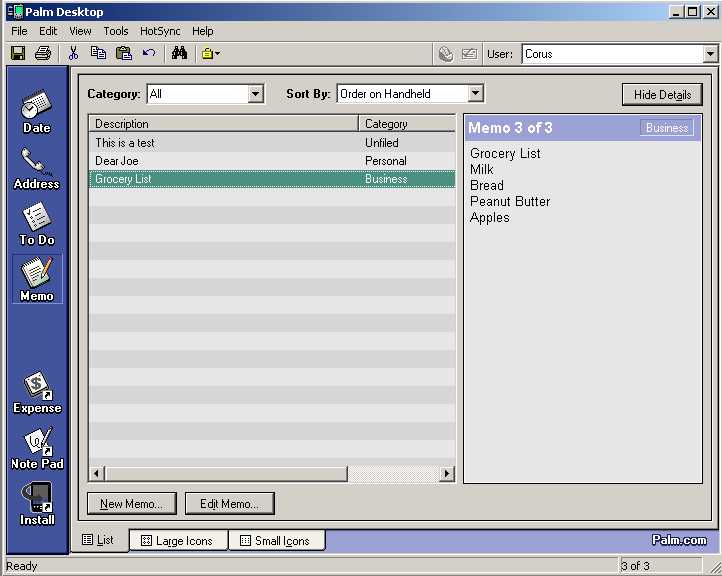Click the 'Unfiled' category cell

pos(382,143)
